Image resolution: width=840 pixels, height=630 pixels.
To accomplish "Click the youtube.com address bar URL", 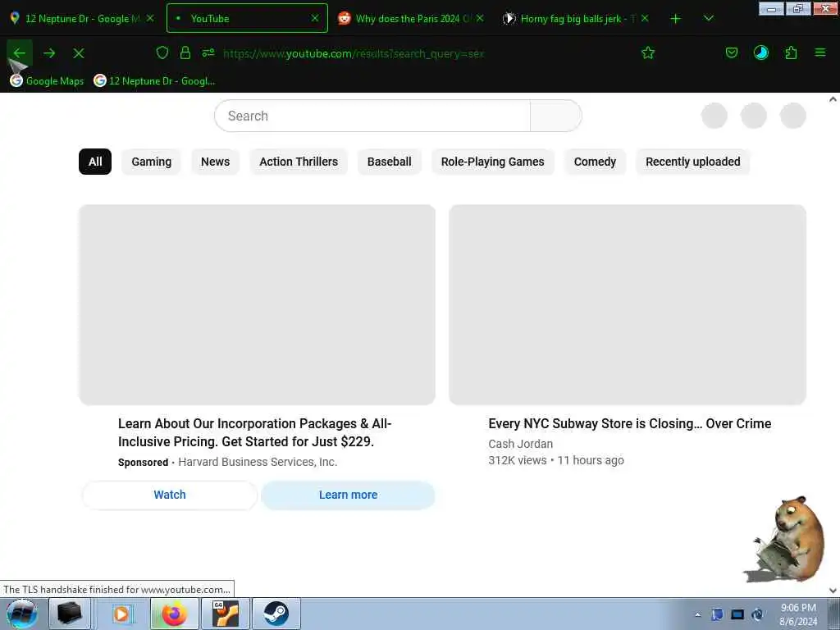I will pyautogui.click(x=354, y=53).
